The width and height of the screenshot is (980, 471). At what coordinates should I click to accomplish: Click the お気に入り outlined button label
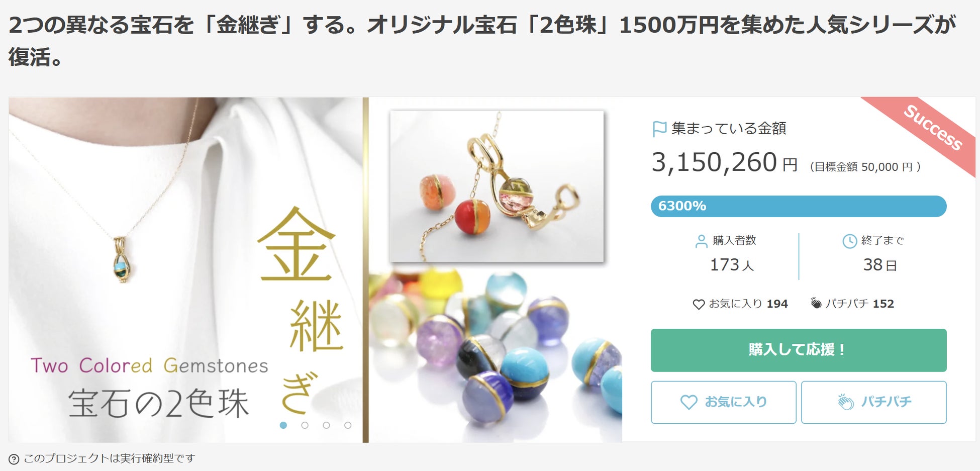coord(736,402)
